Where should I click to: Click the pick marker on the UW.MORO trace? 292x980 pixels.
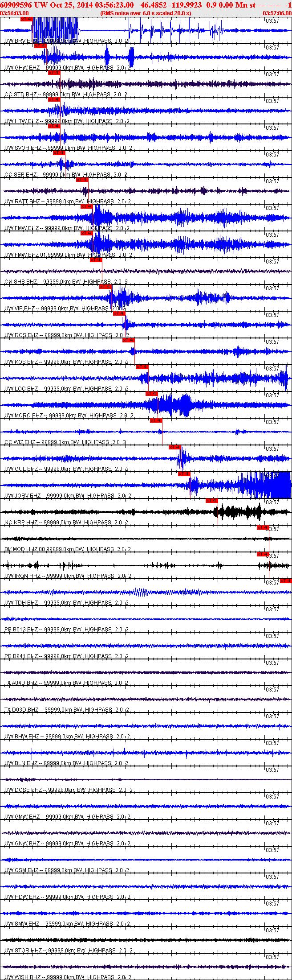pyautogui.click(x=151, y=393)
